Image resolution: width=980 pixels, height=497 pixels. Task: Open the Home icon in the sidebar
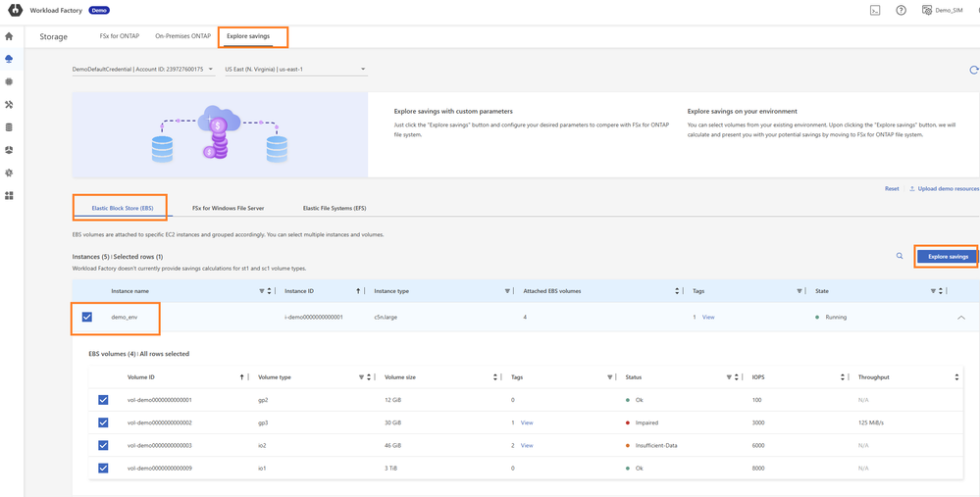[x=9, y=36]
